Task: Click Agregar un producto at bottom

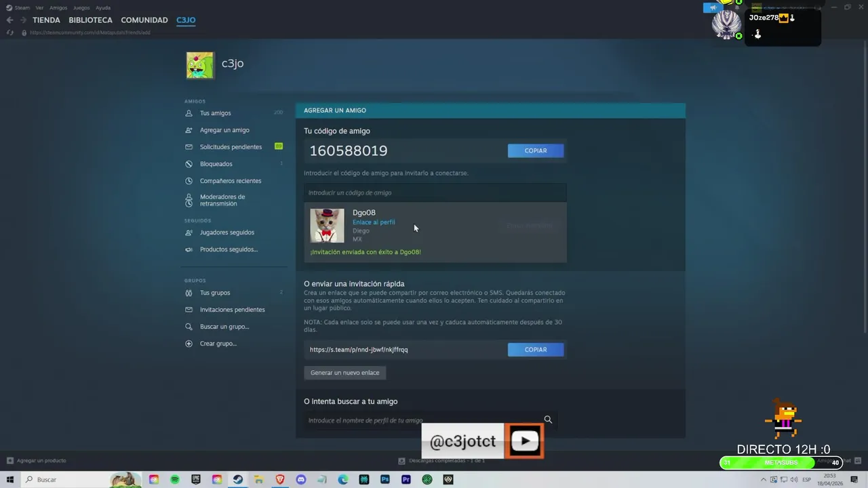Action: [x=37, y=461]
